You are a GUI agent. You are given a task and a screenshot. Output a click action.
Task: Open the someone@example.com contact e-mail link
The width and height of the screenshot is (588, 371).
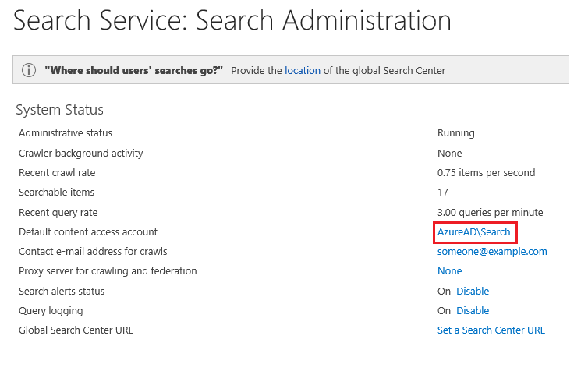point(492,252)
